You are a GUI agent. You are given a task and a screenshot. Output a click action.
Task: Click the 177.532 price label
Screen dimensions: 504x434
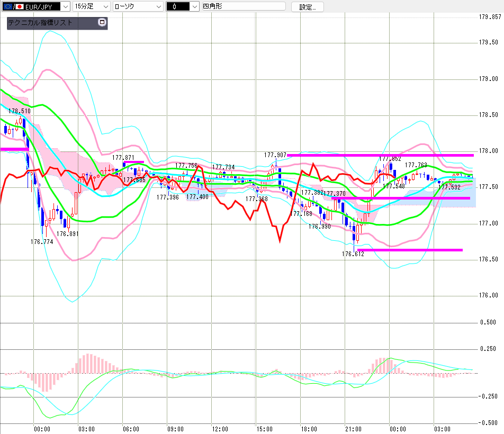pyautogui.click(x=449, y=187)
